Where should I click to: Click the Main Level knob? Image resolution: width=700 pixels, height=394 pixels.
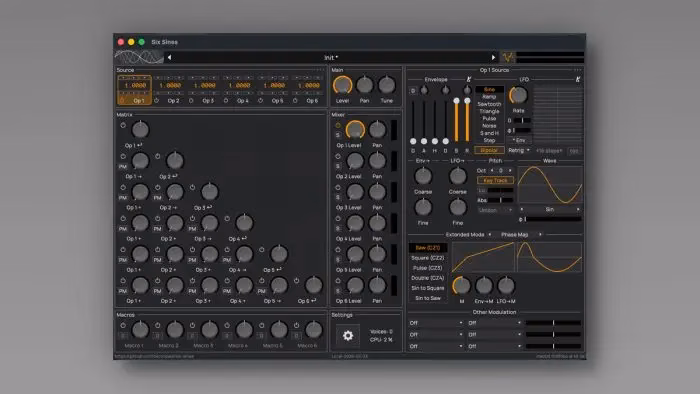[342, 85]
